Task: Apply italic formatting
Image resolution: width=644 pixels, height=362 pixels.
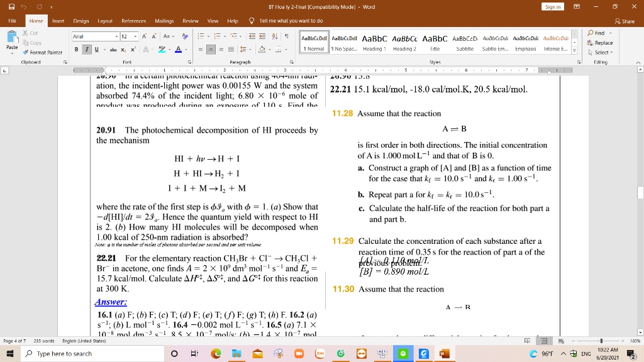Action: [x=87, y=49]
